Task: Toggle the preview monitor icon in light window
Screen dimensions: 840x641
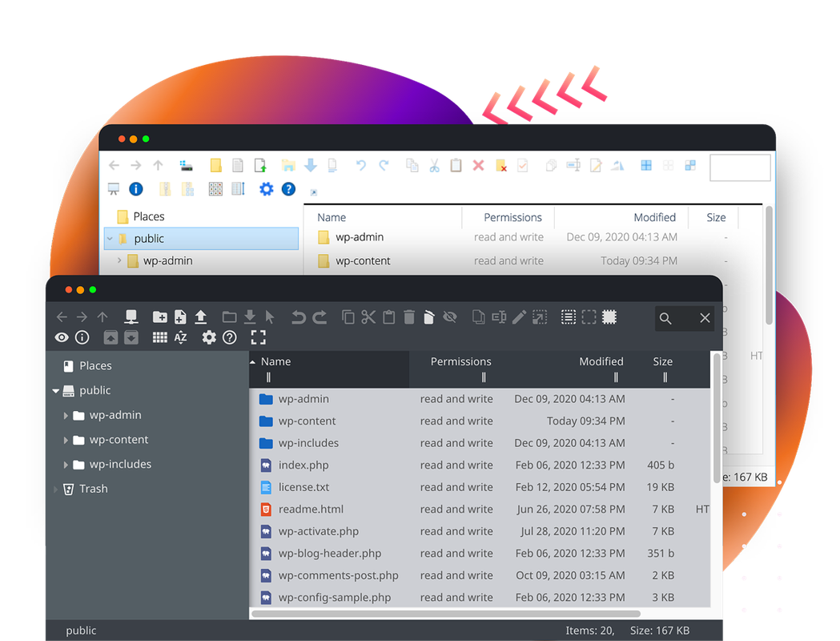Action: 113,188
